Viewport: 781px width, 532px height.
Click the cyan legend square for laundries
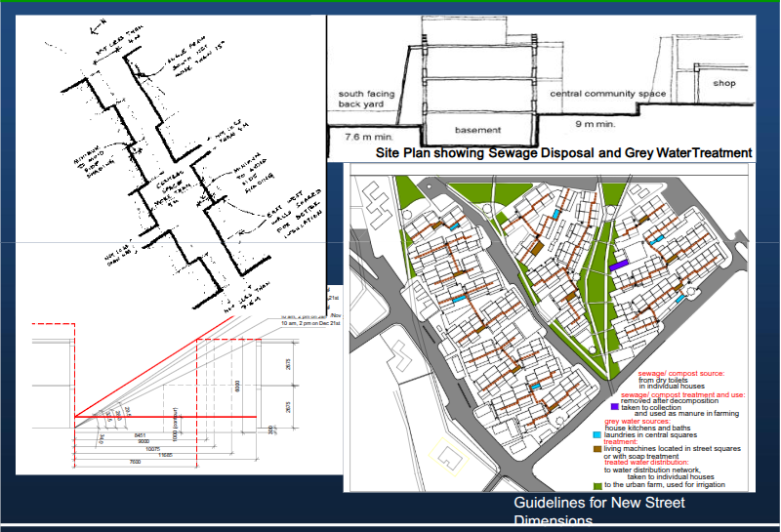pos(596,433)
